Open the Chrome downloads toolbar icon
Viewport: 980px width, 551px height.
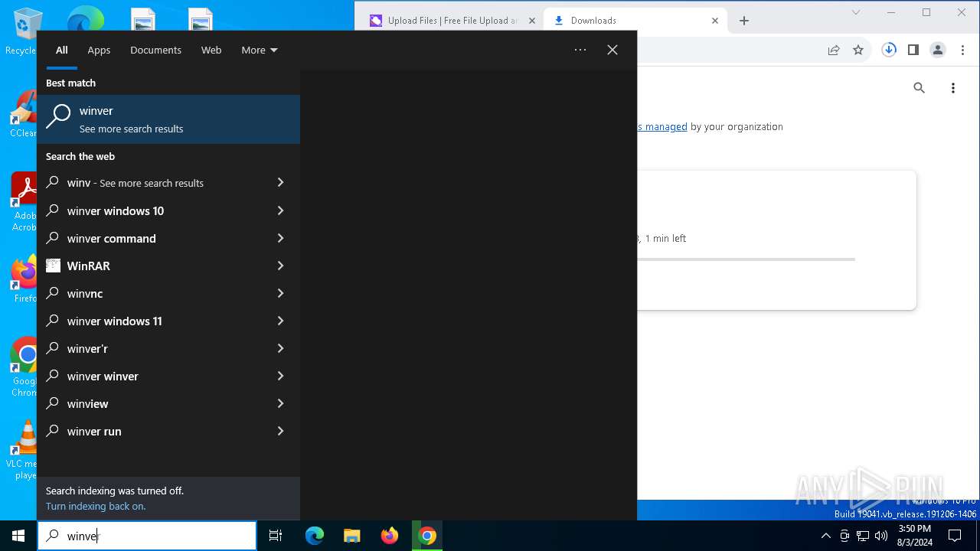[x=889, y=50]
